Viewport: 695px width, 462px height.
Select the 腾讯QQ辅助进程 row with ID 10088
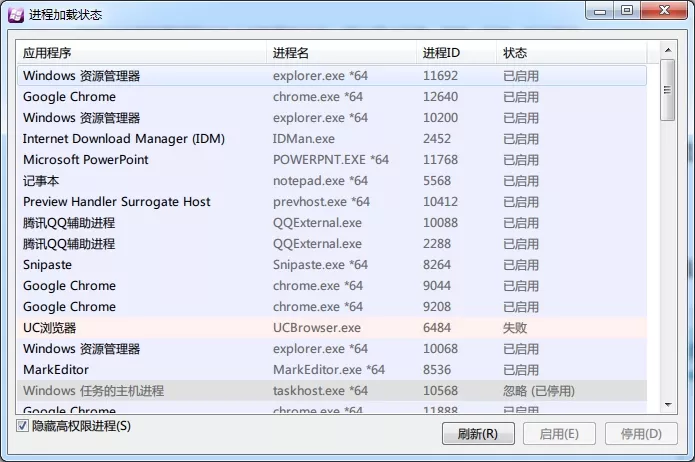tap(332, 223)
